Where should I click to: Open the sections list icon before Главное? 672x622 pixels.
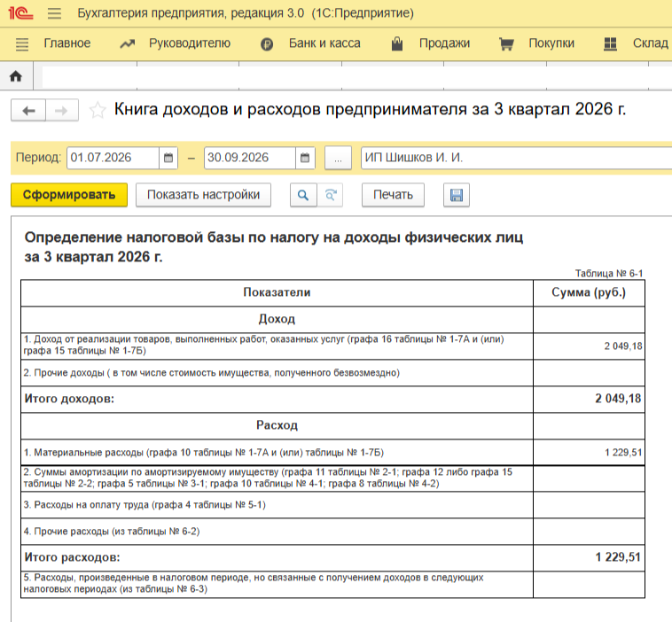click(x=22, y=44)
